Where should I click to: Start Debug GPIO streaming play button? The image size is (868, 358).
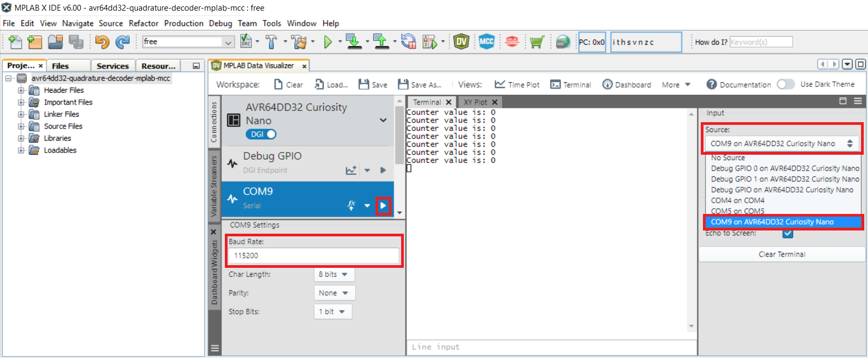click(383, 170)
